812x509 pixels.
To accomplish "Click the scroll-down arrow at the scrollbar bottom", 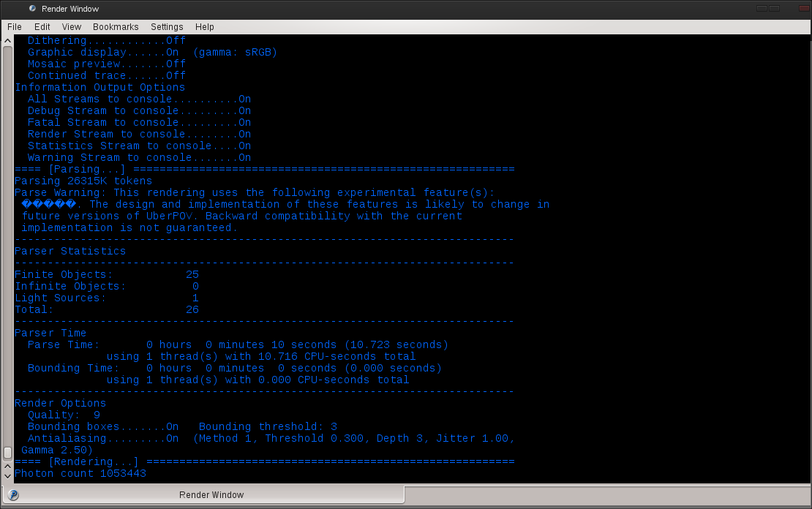I will [x=7, y=476].
